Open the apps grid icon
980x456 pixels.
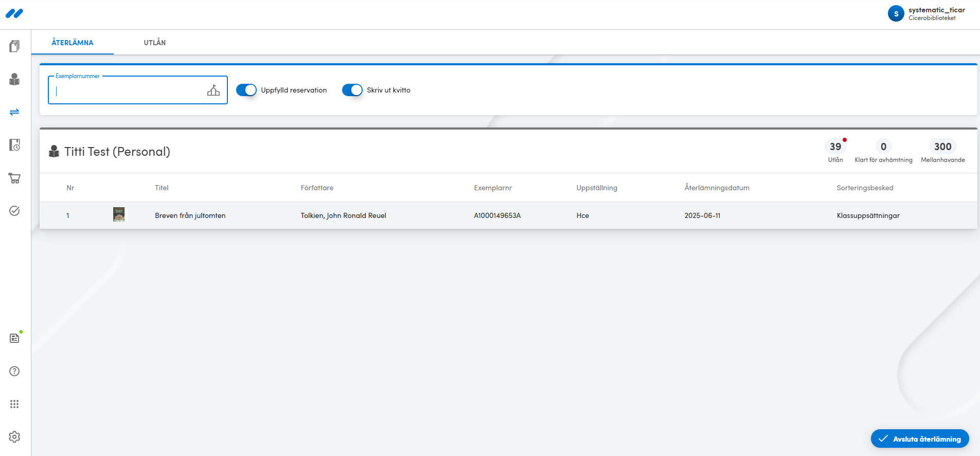[14, 404]
